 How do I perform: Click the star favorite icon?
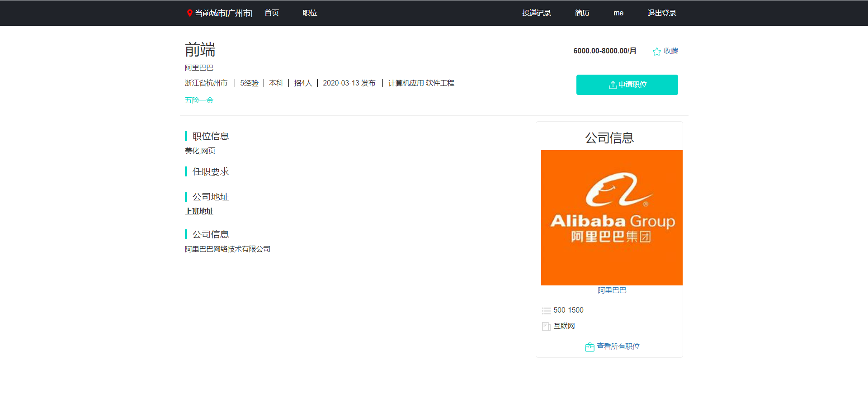[x=657, y=52]
